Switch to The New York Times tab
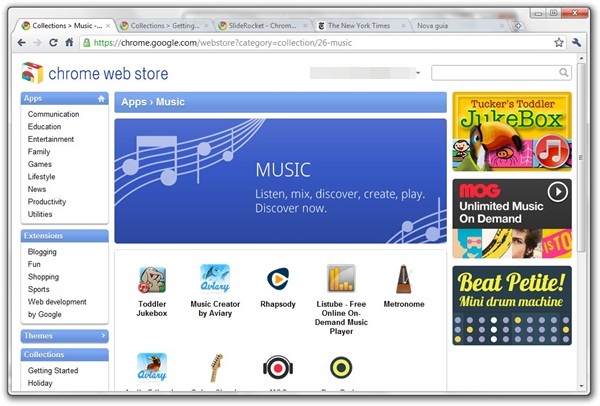Viewport: 600px width, 406px height. [x=357, y=26]
